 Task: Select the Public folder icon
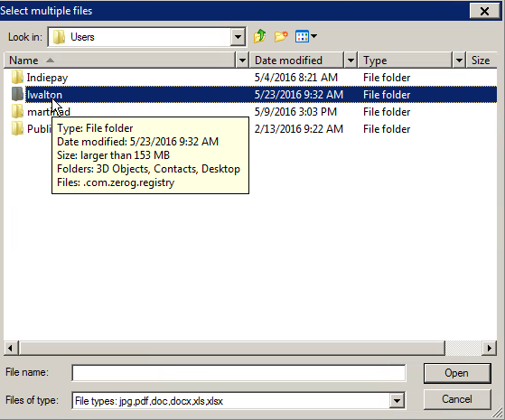pyautogui.click(x=17, y=128)
